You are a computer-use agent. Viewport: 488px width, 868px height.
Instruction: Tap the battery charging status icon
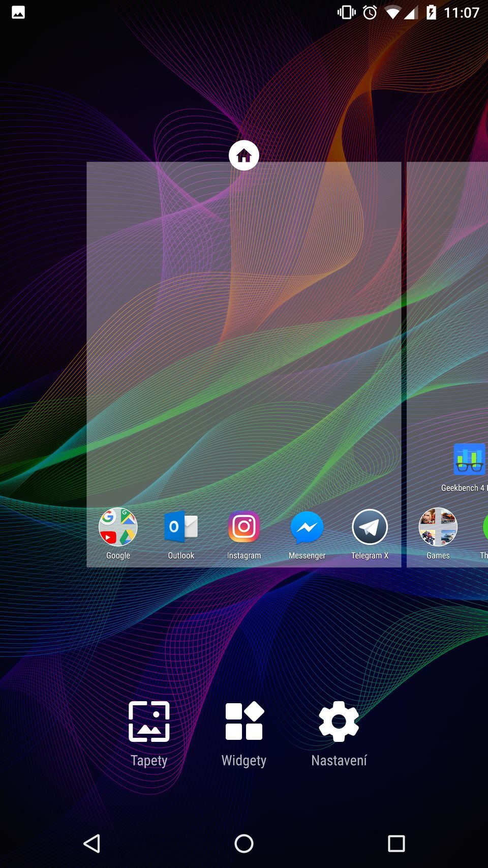[x=432, y=12]
